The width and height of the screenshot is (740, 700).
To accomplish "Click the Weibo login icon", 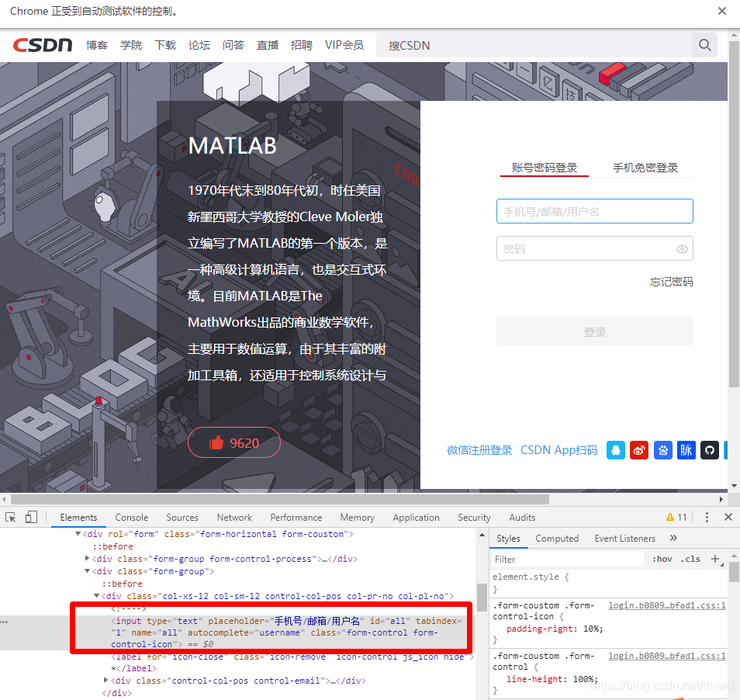I will 639,450.
